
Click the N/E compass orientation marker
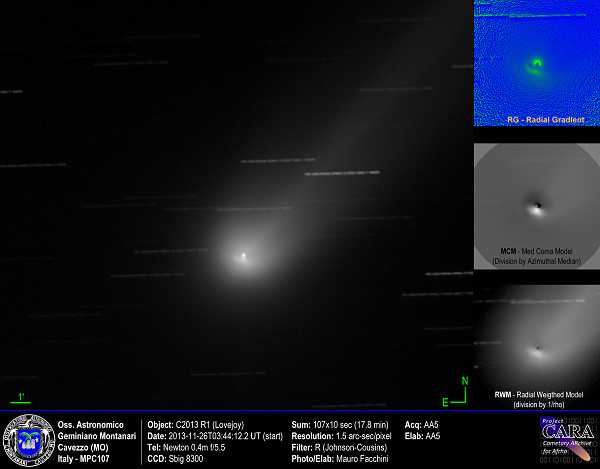tap(456, 391)
